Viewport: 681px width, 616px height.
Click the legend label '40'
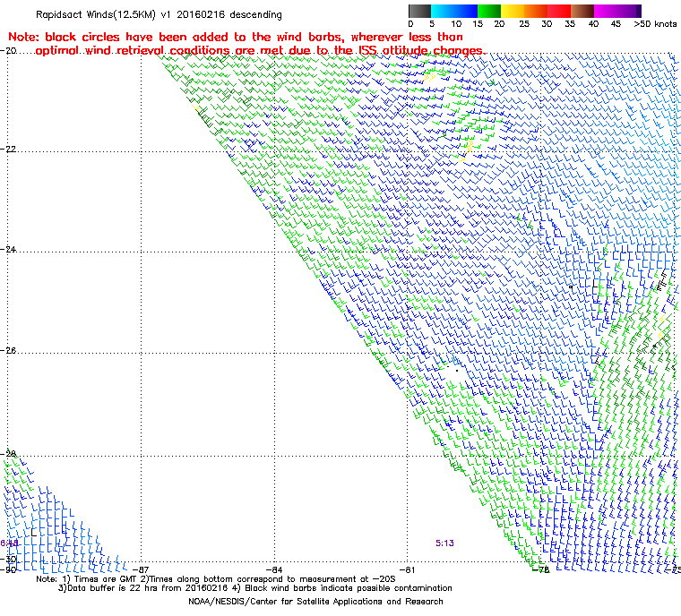pyautogui.click(x=593, y=24)
